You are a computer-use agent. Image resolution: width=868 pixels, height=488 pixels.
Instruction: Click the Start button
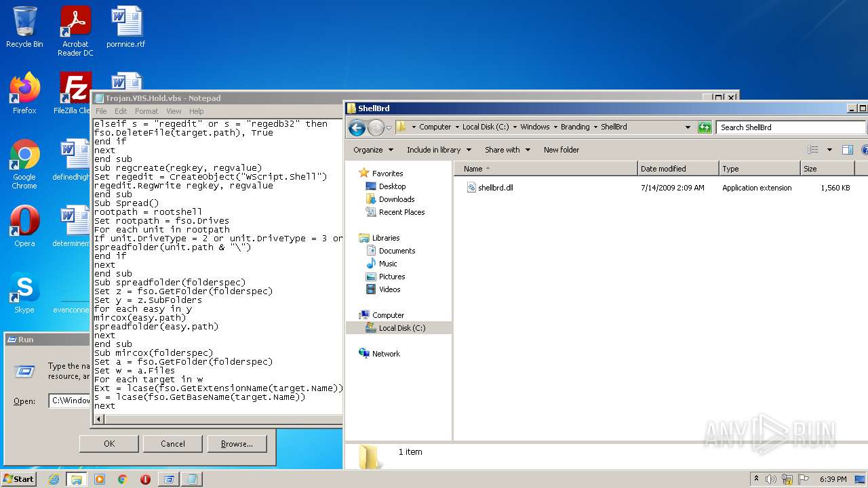(19, 479)
